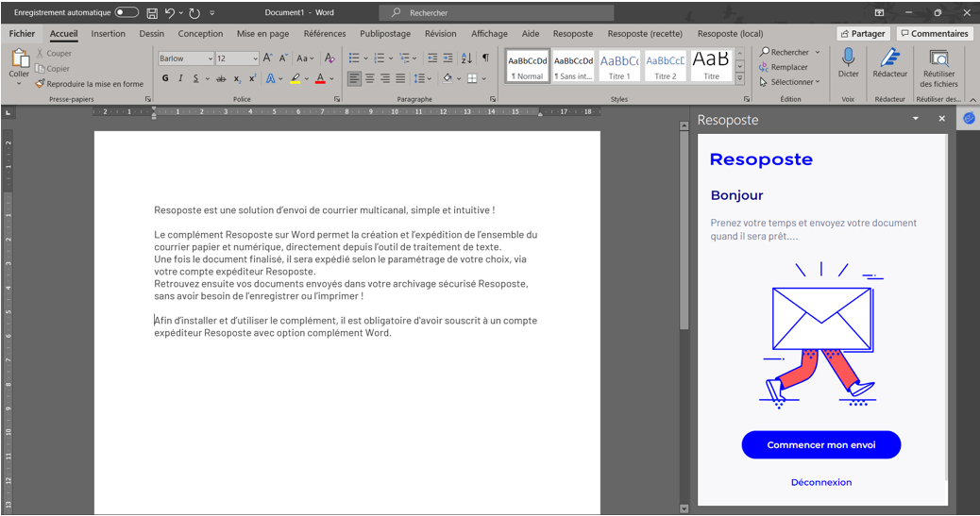980x516 pixels.
Task: Toggle italic I formatting
Action: click(180, 78)
